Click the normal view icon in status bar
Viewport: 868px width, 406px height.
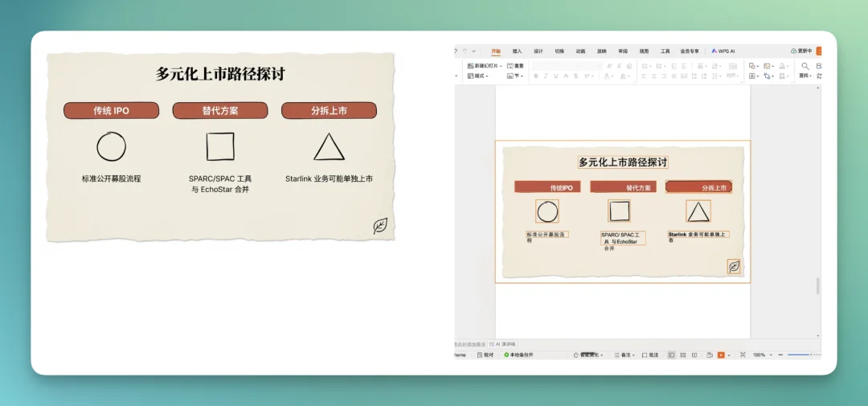pos(671,355)
